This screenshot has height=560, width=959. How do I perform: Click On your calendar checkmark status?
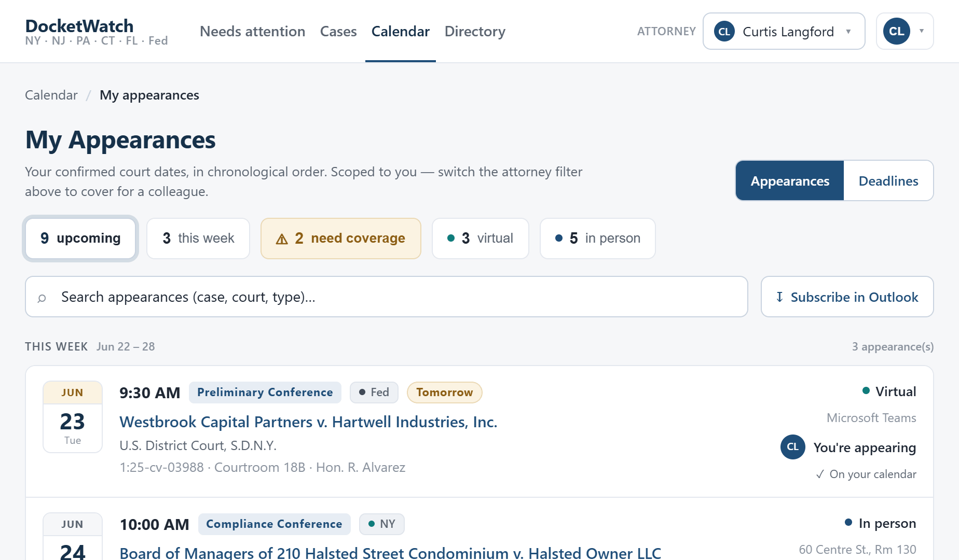[866, 474]
